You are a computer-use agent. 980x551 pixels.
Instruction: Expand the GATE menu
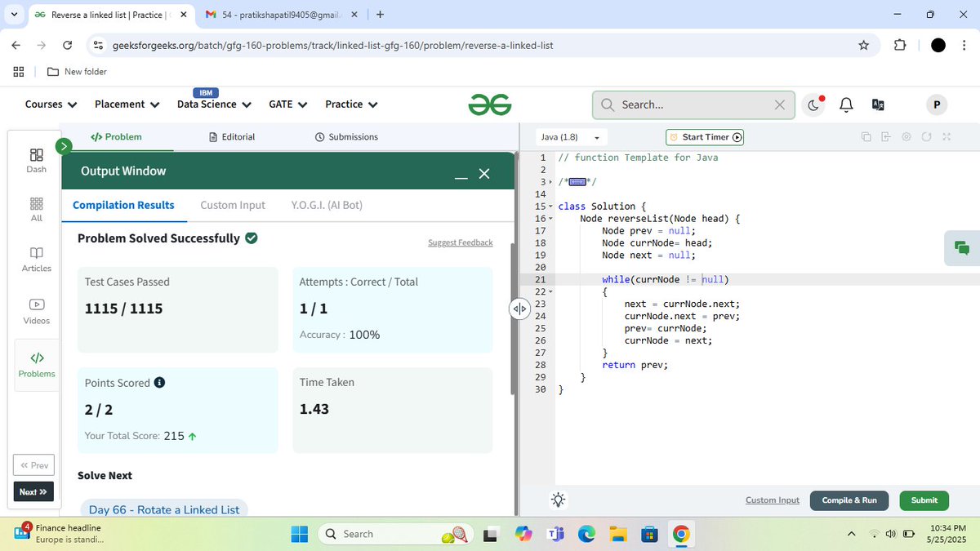(x=287, y=104)
